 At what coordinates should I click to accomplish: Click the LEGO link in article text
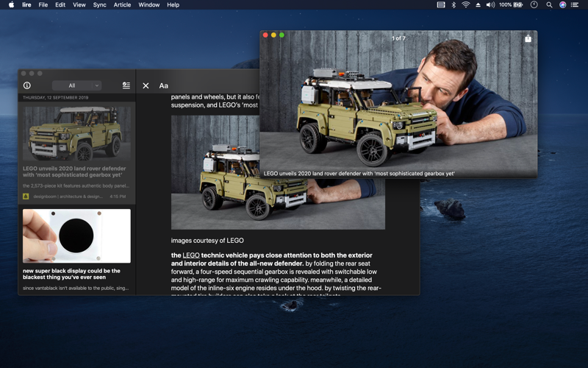click(x=191, y=255)
